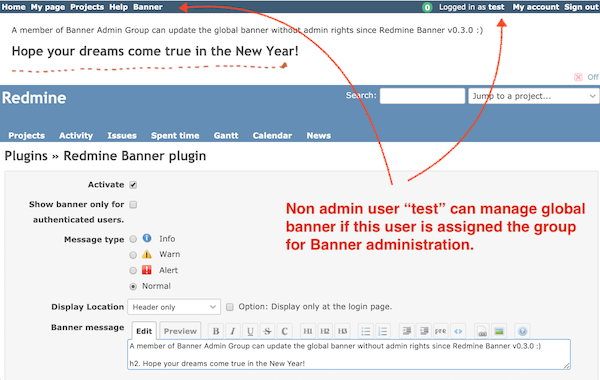The image size is (600, 380).
Task: Apply strikethrough formatting in the banner editor
Action: click(x=267, y=331)
